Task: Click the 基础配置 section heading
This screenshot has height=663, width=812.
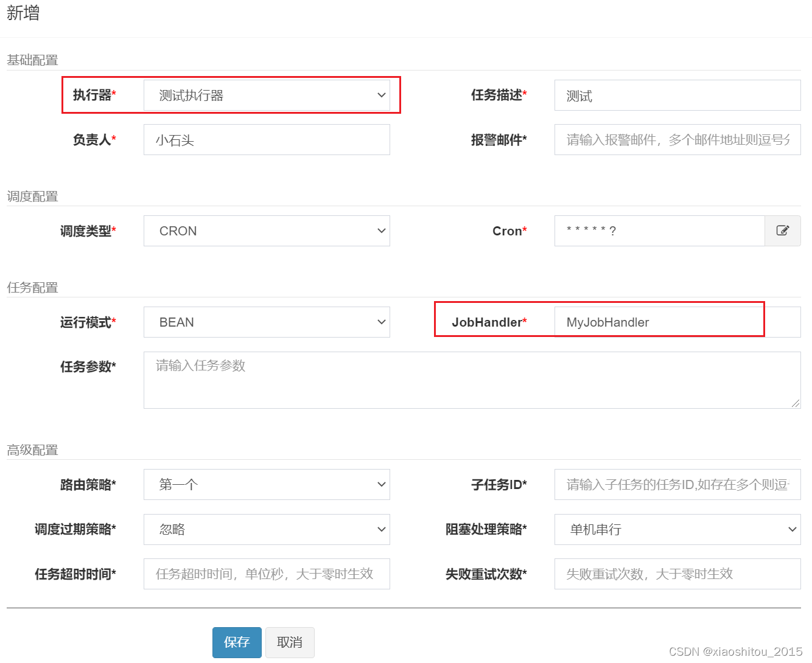Action: 32,60
